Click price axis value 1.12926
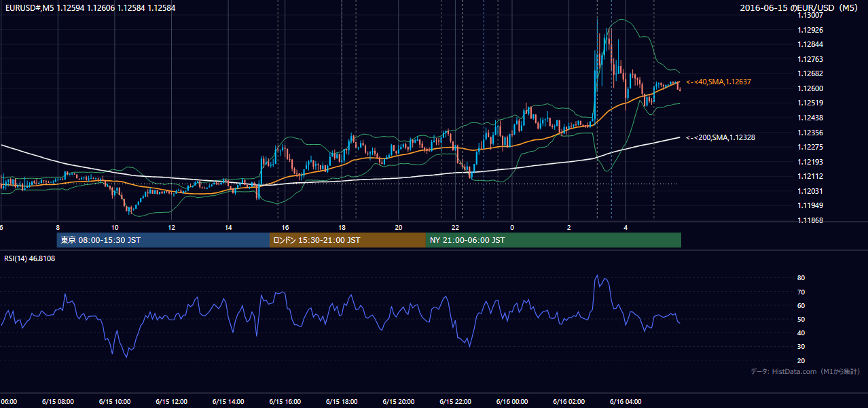The height and width of the screenshot is (408, 868). click(x=810, y=30)
